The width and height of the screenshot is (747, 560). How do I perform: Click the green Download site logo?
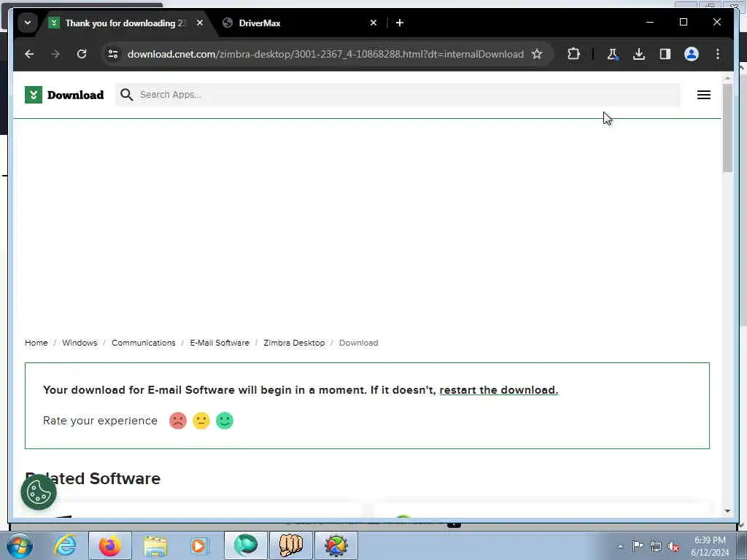click(64, 95)
